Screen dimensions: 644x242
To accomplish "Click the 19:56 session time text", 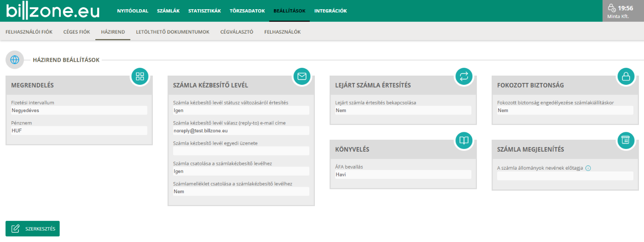I will pos(626,8).
